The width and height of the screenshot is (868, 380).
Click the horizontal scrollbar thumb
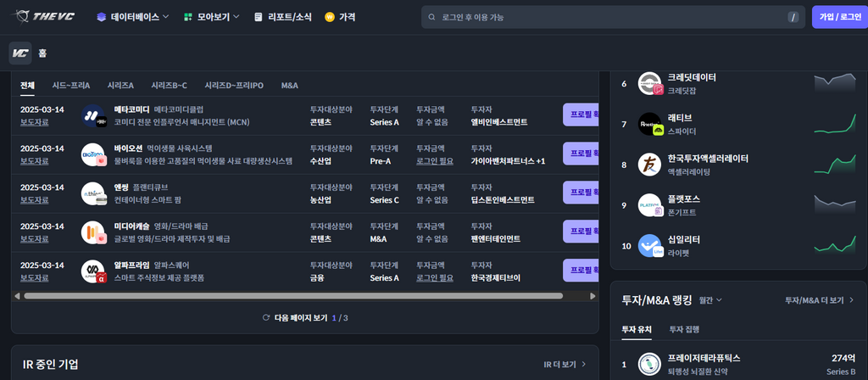coord(293,296)
